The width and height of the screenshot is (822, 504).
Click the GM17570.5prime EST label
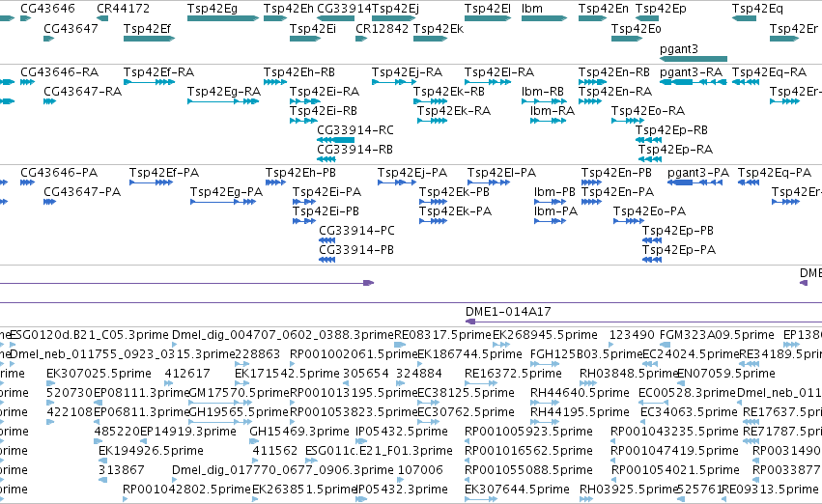point(239,393)
